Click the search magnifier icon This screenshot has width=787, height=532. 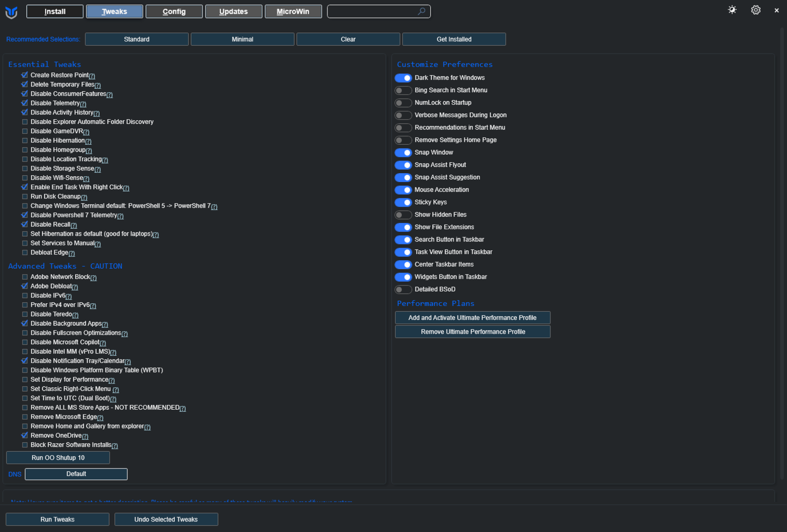pos(421,12)
